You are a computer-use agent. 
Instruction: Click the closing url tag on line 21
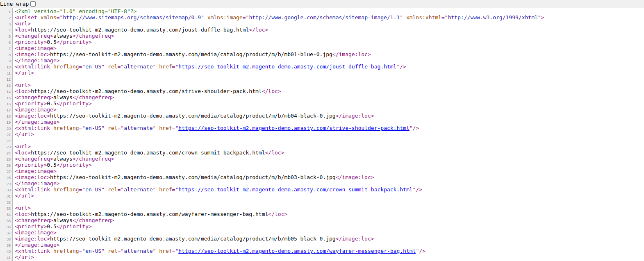click(x=25, y=134)
